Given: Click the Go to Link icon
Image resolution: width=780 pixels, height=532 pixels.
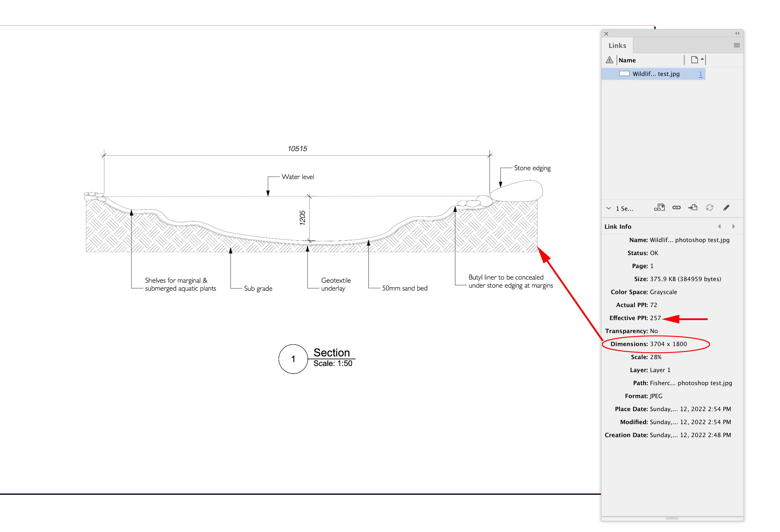Looking at the screenshot, I should [x=693, y=207].
